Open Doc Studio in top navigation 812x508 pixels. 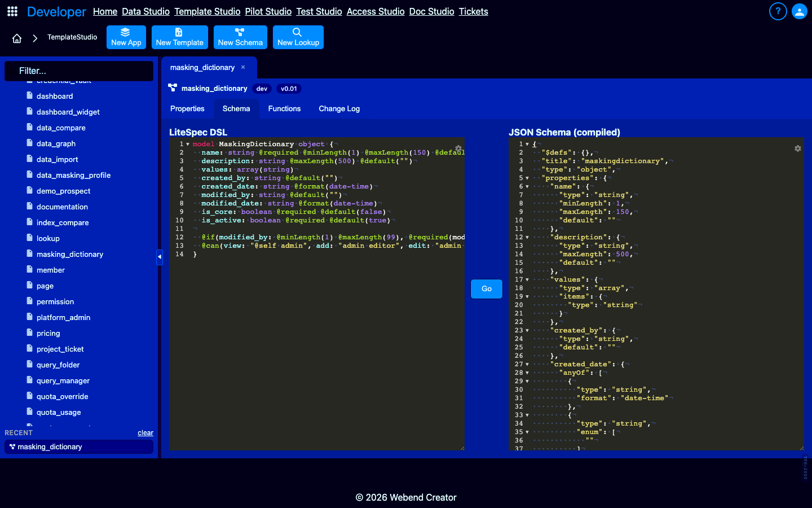(431, 11)
